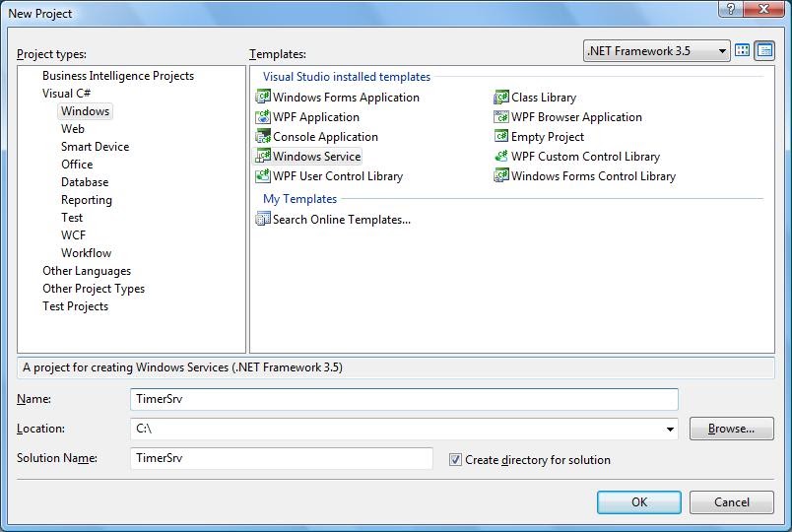The image size is (792, 532).
Task: Select the Windows Service template icon
Action: tap(263, 156)
